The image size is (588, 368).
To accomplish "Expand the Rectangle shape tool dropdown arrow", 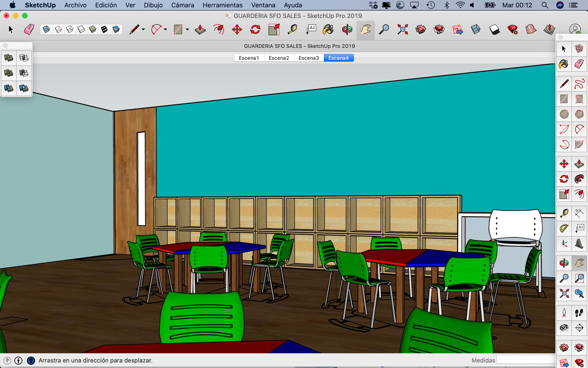I will point(187,30).
